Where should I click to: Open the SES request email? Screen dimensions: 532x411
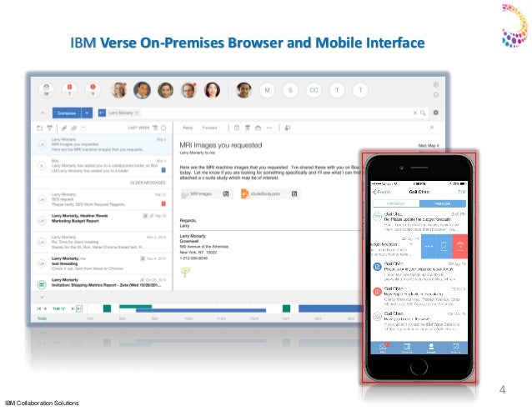click(x=102, y=199)
